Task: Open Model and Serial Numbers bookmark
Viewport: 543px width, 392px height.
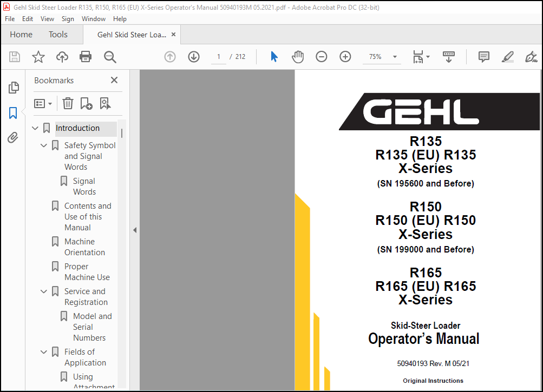Action: point(93,327)
